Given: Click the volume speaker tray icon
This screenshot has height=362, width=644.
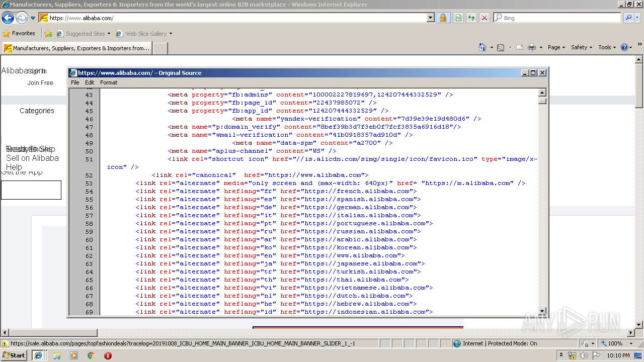Looking at the screenshot, I should click(x=584, y=355).
